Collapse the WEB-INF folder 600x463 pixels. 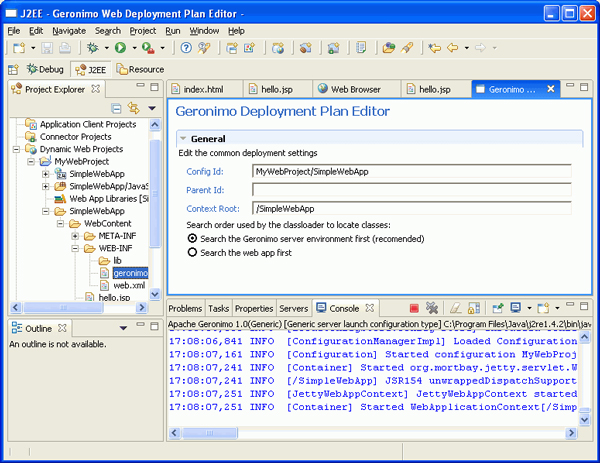pyautogui.click(x=75, y=248)
